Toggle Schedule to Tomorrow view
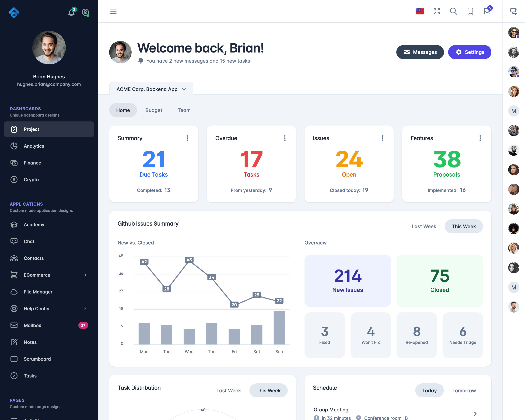525x420 pixels. click(464, 390)
